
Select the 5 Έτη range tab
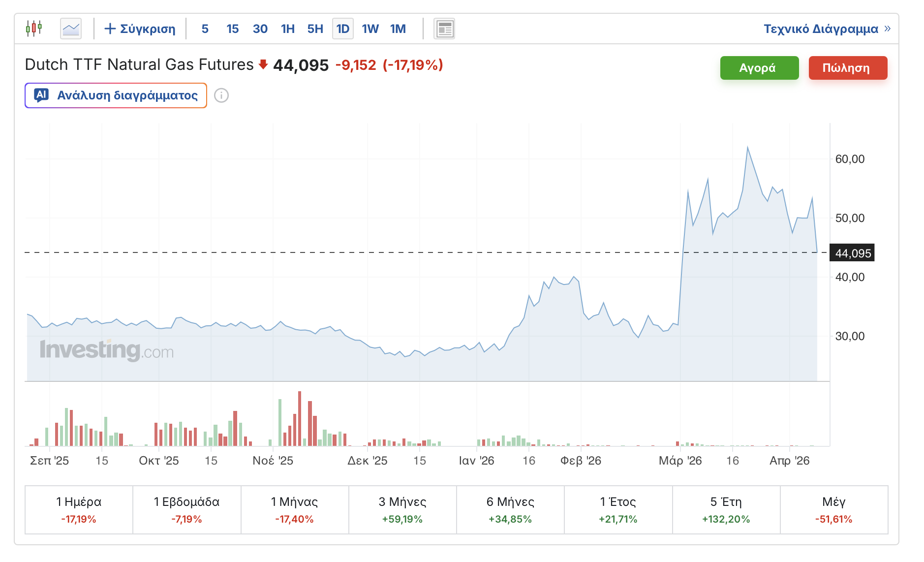point(726,509)
